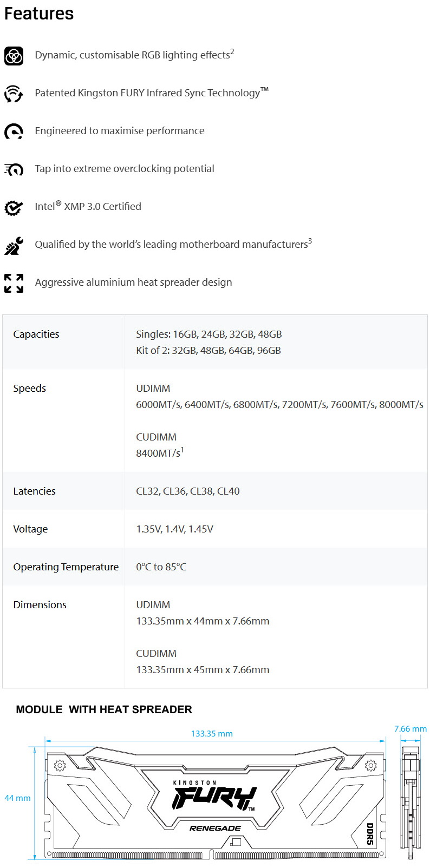Click the Kingston FURY logo on module
The height and width of the screenshot is (868, 430).
pos(214,795)
